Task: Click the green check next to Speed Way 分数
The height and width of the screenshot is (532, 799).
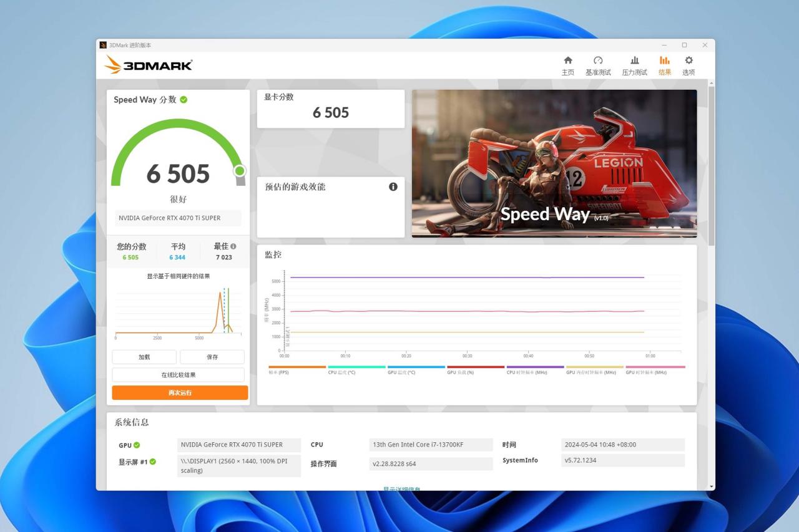Action: pyautogui.click(x=184, y=100)
